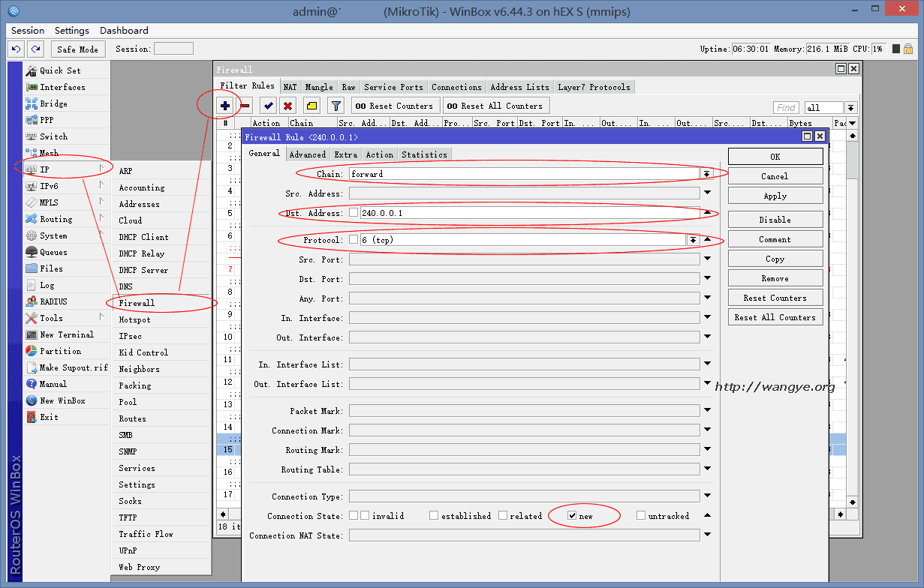This screenshot has height=588, width=924.
Task: Open the Protocol dropdown list
Action: pyautogui.click(x=694, y=240)
